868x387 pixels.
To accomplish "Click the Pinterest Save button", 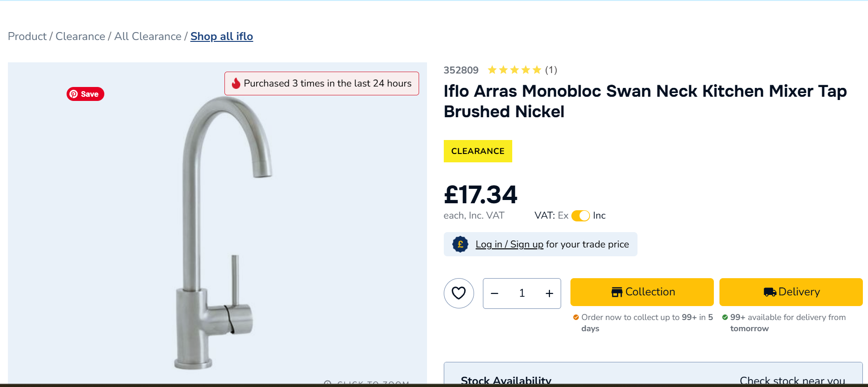I will coord(85,94).
